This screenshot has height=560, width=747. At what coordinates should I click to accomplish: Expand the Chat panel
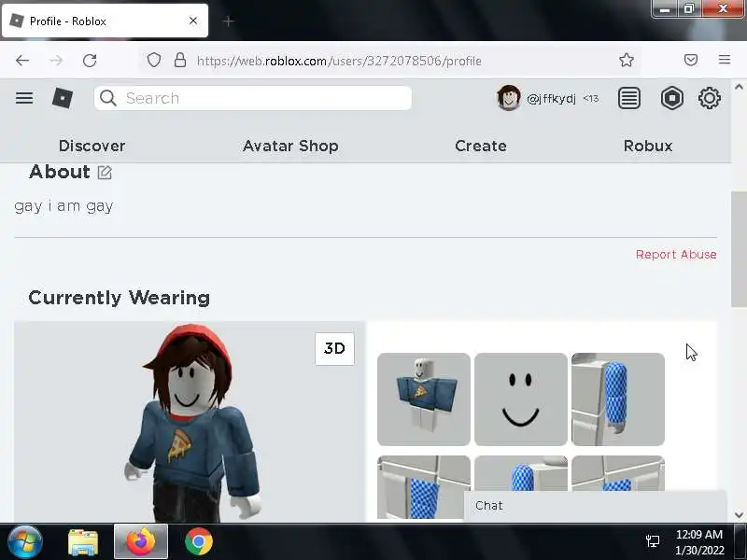click(x=595, y=505)
